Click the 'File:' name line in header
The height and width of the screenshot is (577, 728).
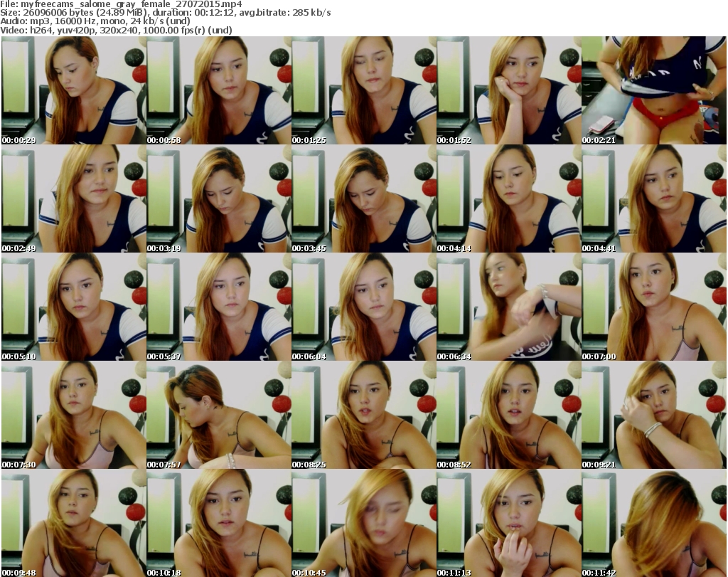click(121, 4)
